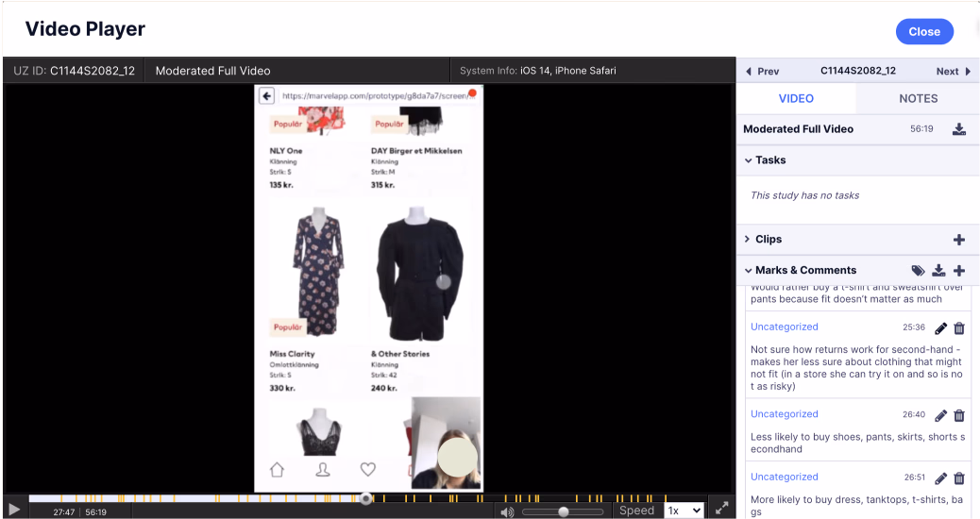The width and height of the screenshot is (980, 519).
Task: Go to the Next video
Action: (x=954, y=71)
